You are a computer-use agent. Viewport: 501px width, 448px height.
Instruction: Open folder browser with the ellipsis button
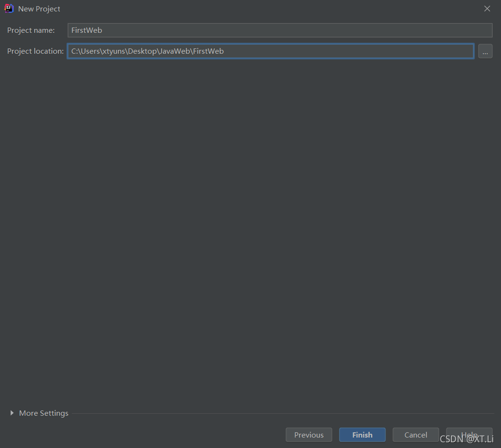[485, 51]
